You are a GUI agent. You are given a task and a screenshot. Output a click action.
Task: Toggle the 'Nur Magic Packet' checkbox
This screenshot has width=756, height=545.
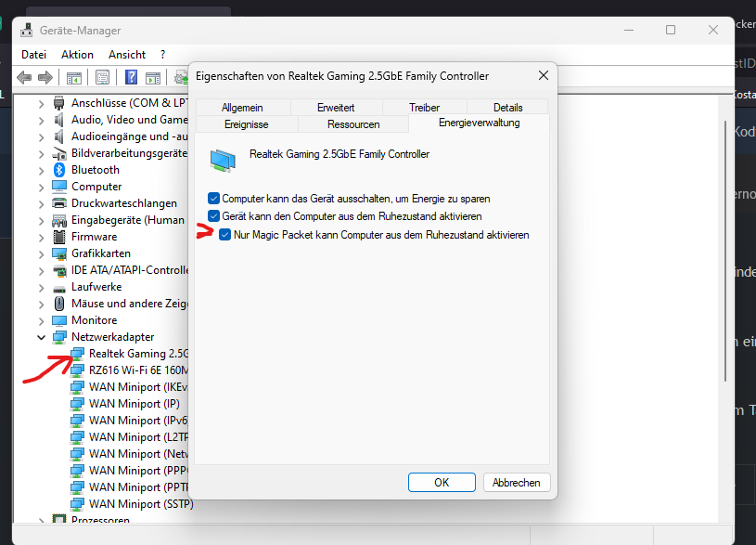click(225, 235)
